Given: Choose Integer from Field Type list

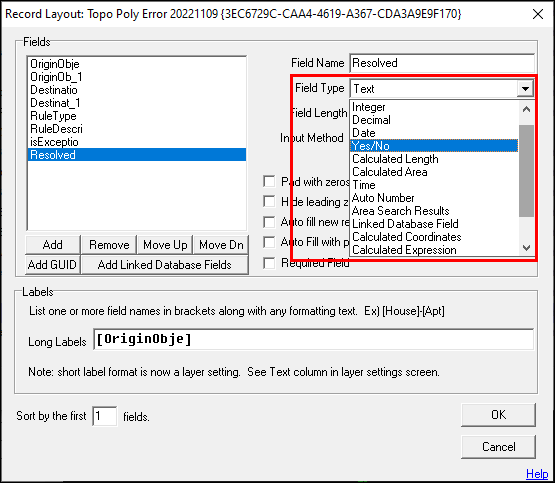Looking at the screenshot, I should pos(434,107).
